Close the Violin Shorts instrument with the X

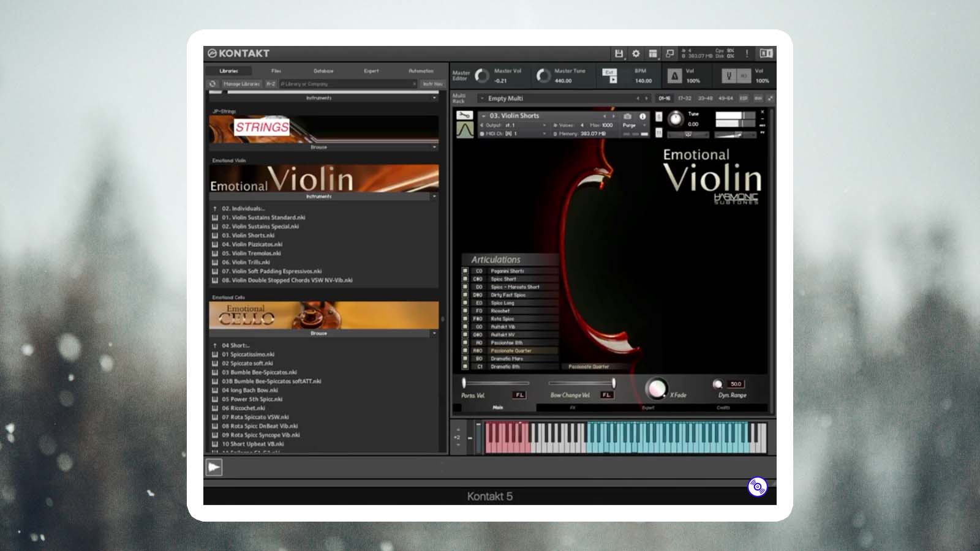pyautogui.click(x=763, y=112)
